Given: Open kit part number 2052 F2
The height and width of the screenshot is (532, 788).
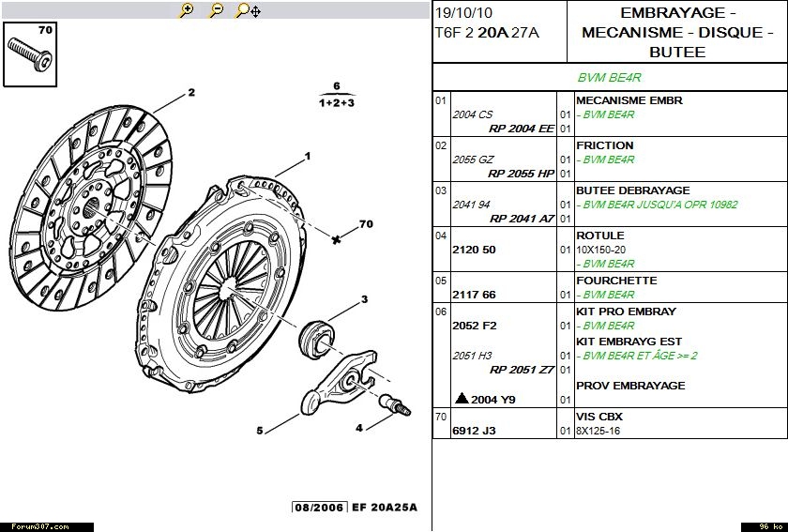Looking at the screenshot, I should tap(475, 326).
